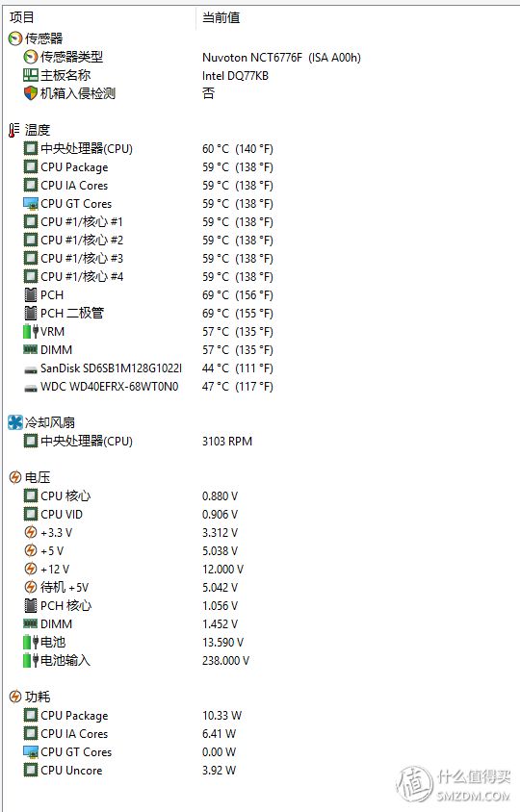Select the 电压 section label

(x=38, y=477)
